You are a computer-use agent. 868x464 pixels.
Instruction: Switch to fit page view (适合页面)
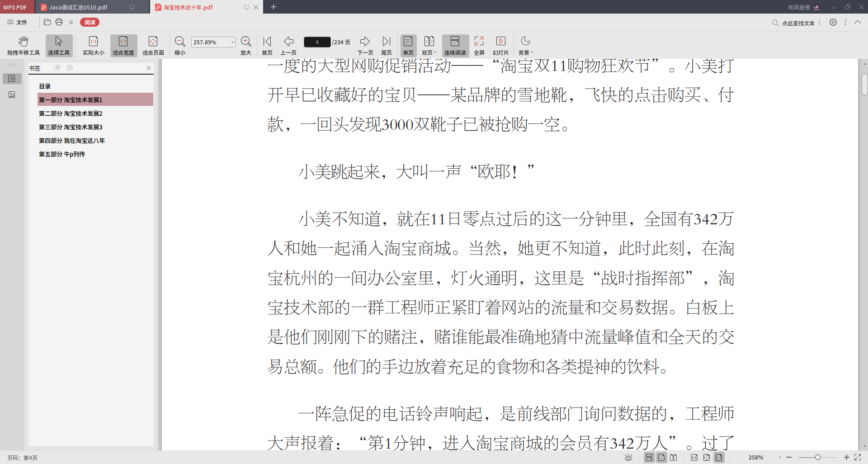pos(153,46)
